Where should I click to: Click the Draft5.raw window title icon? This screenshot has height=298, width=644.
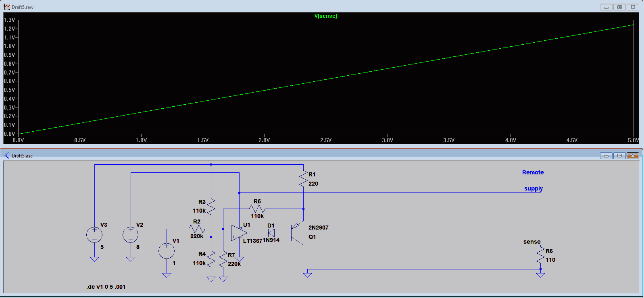(x=7, y=7)
